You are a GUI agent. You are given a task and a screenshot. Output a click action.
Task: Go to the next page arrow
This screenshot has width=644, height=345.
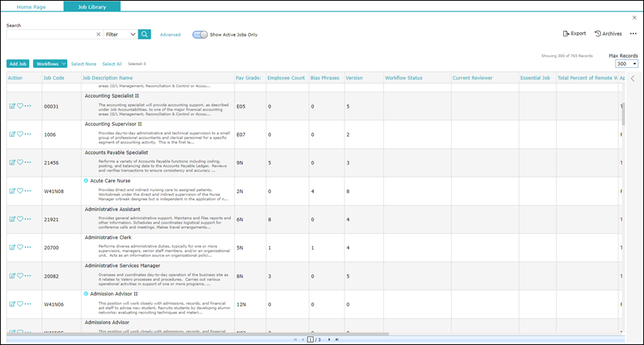[329, 340]
